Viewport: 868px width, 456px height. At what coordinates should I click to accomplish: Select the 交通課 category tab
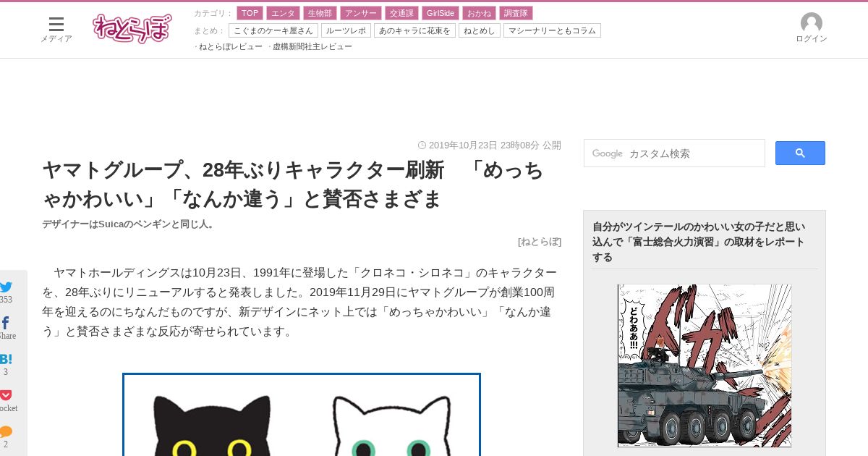coord(401,13)
